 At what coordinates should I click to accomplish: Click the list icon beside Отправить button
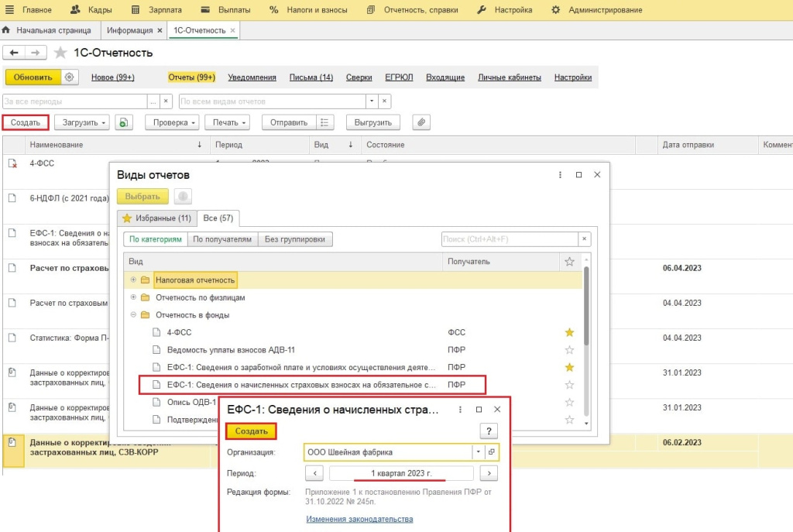click(x=326, y=122)
